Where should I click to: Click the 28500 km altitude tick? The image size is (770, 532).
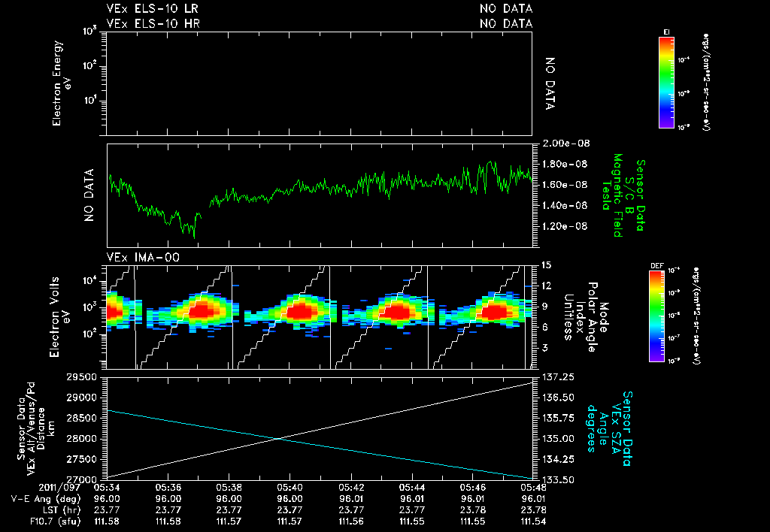tap(81, 418)
